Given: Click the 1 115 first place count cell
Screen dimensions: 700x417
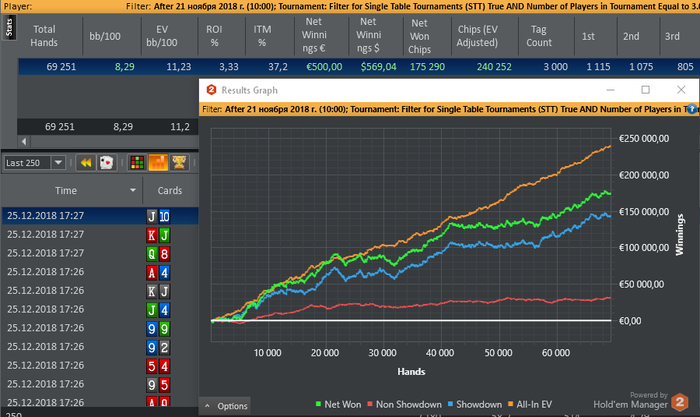Looking at the screenshot, I should [598, 67].
